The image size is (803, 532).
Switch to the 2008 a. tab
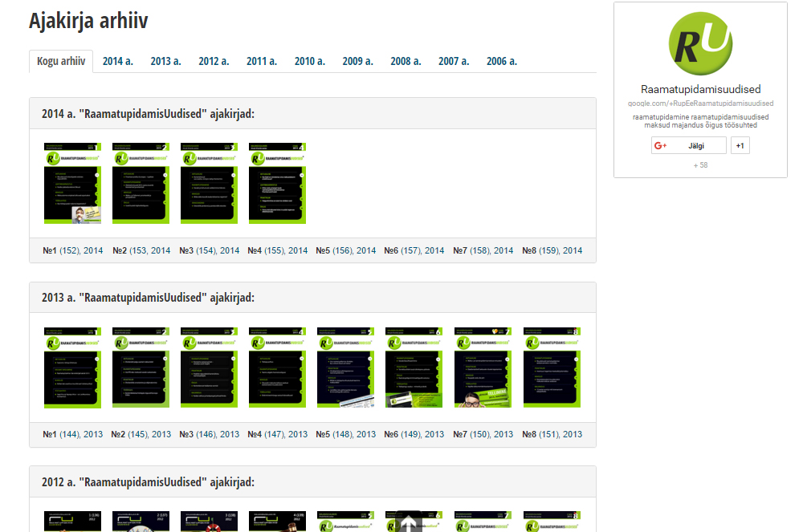406,61
